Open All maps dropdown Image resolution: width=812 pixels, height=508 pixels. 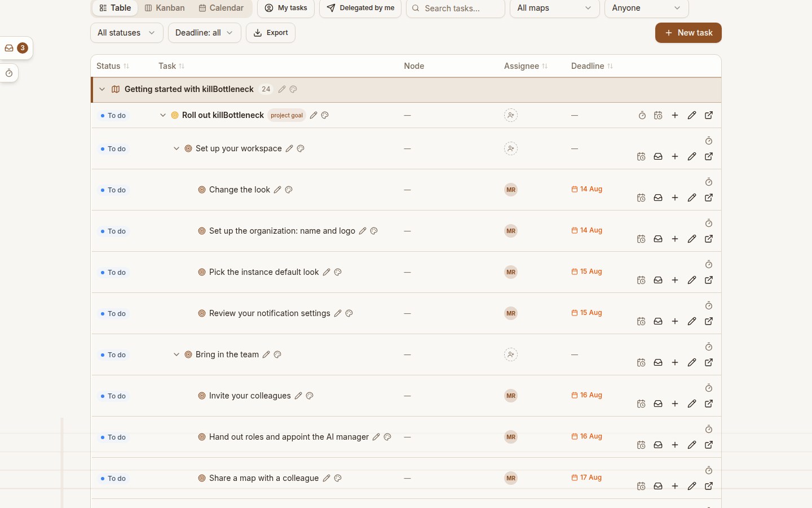(x=555, y=8)
